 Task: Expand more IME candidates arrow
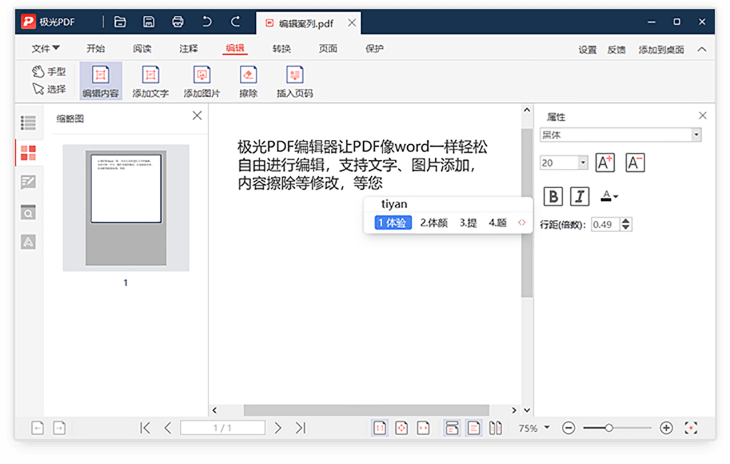(x=522, y=223)
